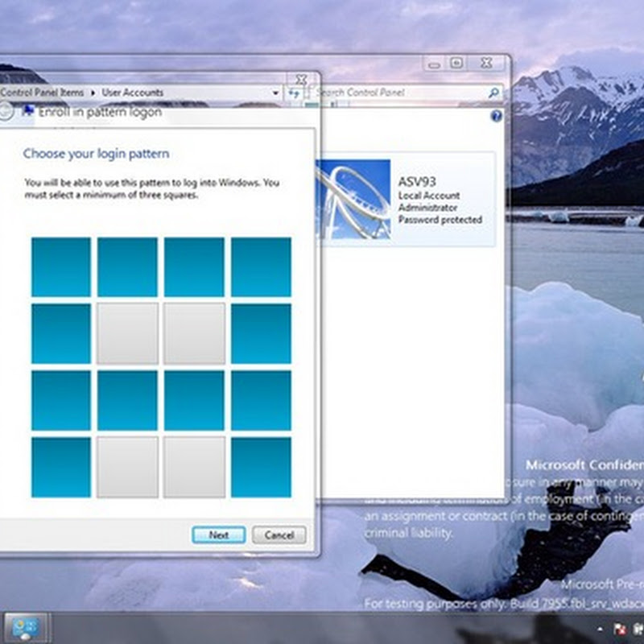Screen dimensions: 644x644
Task: Toggle the third-row, fourth-column blue square
Action: click(x=261, y=400)
